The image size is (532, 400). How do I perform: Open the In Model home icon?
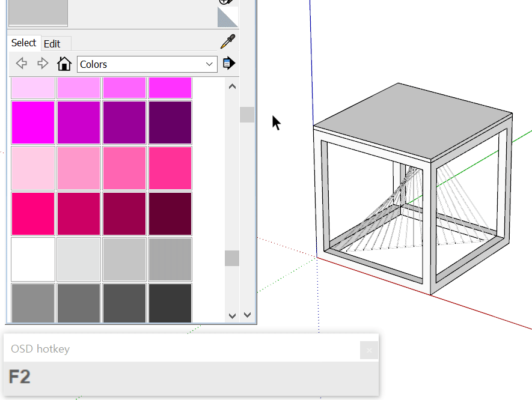tap(64, 64)
